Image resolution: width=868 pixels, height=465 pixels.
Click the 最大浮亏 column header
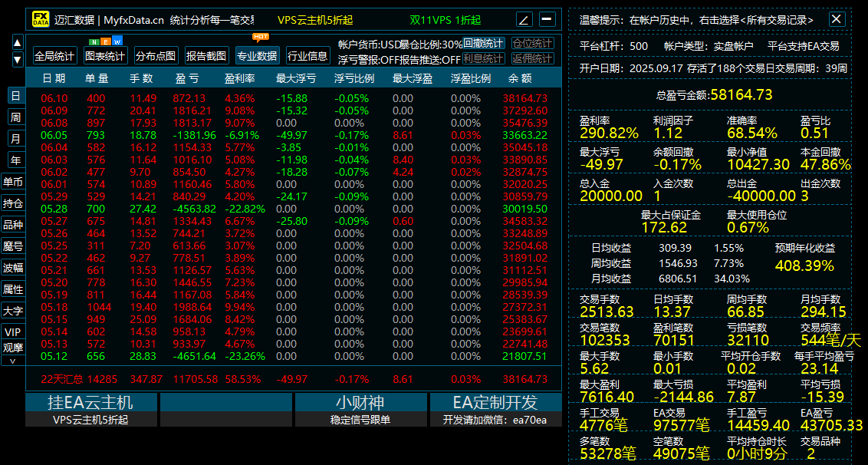[x=296, y=79]
